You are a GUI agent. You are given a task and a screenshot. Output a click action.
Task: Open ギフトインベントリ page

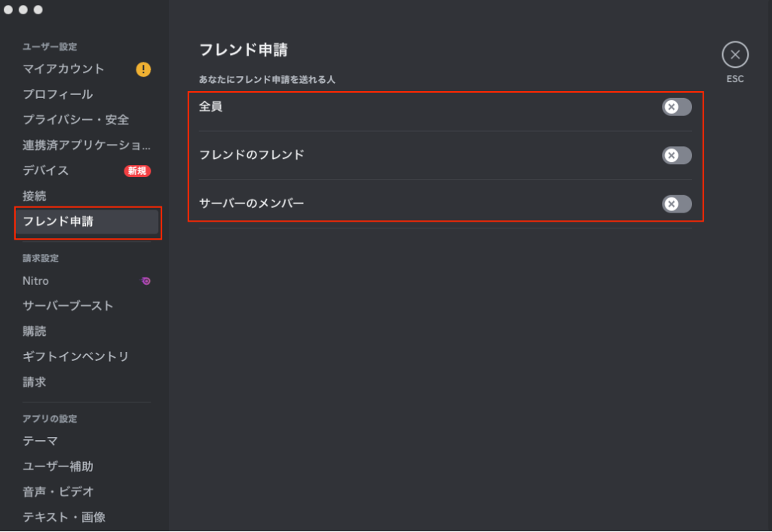[x=75, y=356]
